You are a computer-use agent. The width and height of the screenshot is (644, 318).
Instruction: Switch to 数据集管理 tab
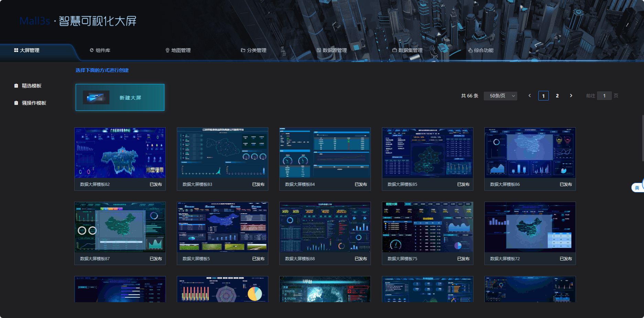pos(408,50)
